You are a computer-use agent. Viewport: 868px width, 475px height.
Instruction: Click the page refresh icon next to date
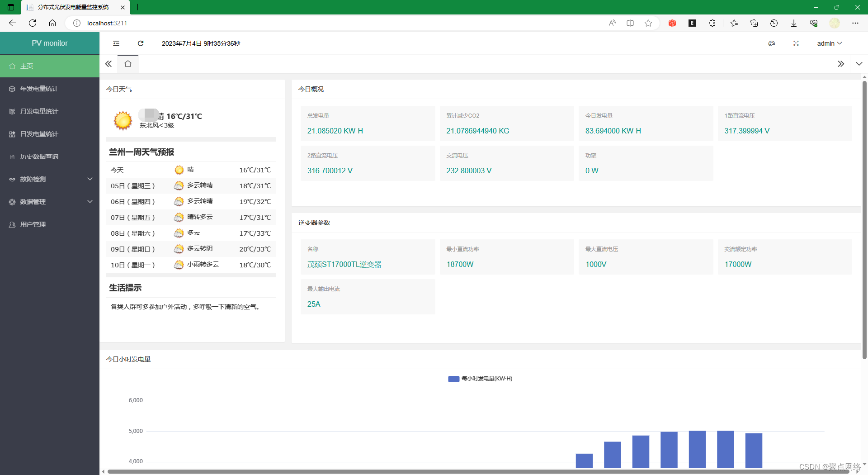pyautogui.click(x=141, y=43)
